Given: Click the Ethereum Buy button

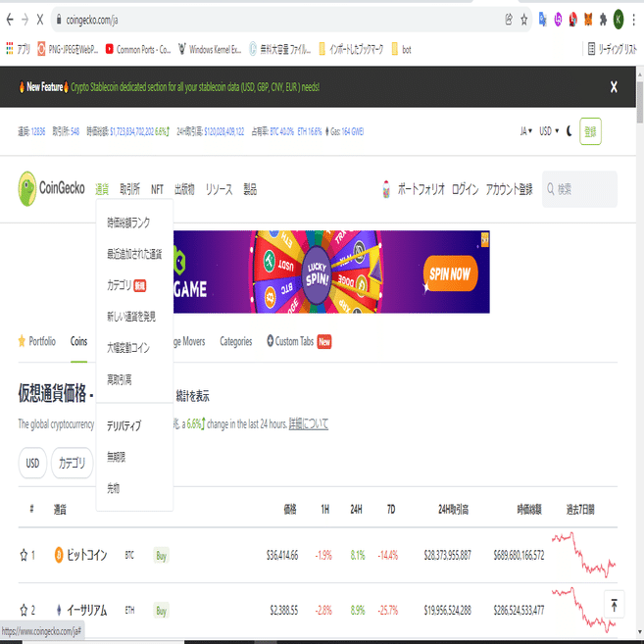Looking at the screenshot, I should pos(161,611).
